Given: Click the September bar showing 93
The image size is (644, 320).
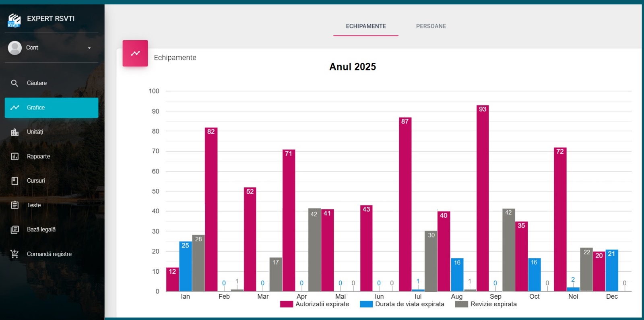Looking at the screenshot, I should 483,198.
